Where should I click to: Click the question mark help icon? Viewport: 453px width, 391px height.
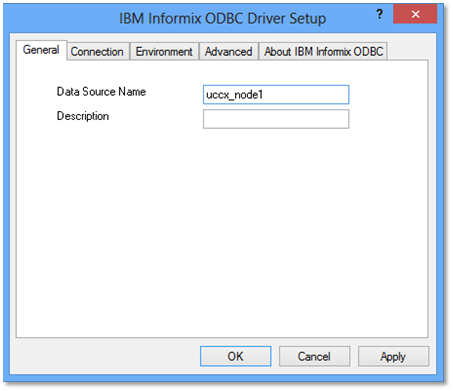point(379,14)
